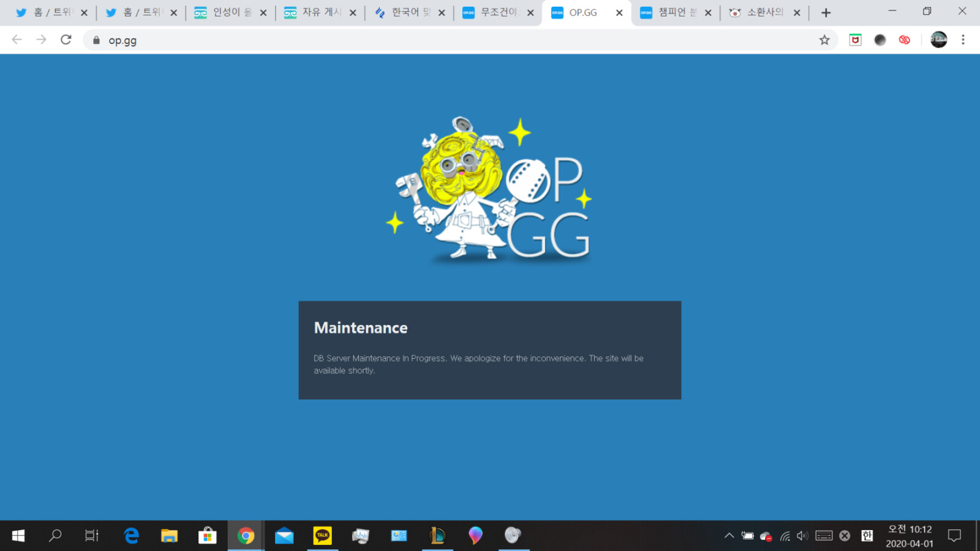Switch to the leftmost Twitter 홈 tab

click(51, 13)
